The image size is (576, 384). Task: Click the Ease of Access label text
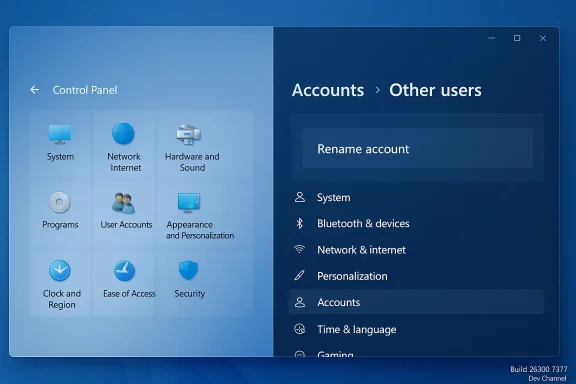[129, 294]
